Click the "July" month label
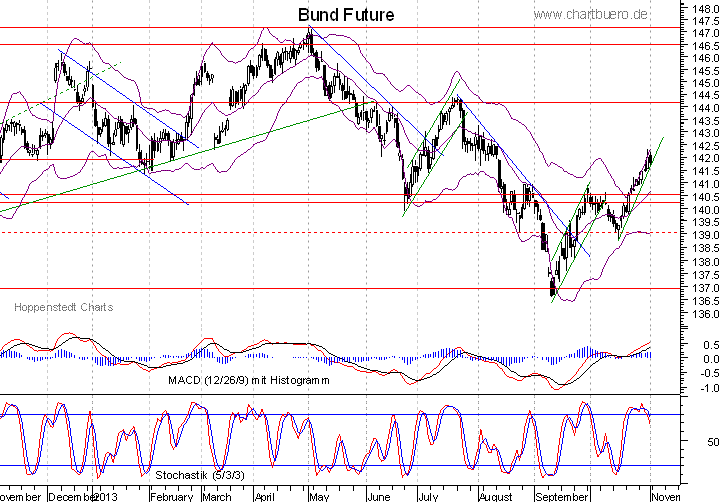This screenshot has width=723, height=502. [x=427, y=497]
